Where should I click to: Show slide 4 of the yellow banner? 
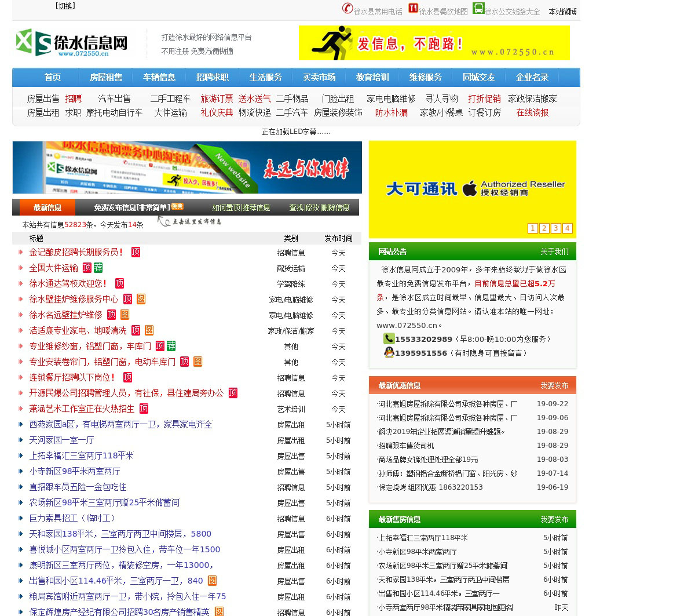[568, 228]
